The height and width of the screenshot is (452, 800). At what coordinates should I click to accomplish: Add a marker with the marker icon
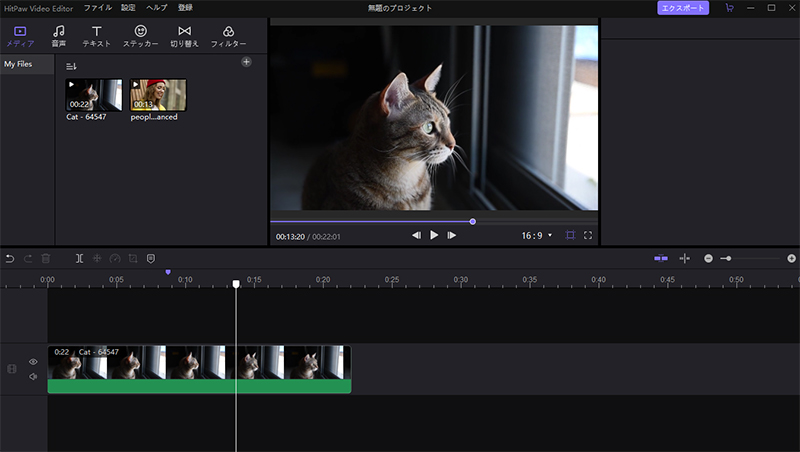point(150,258)
